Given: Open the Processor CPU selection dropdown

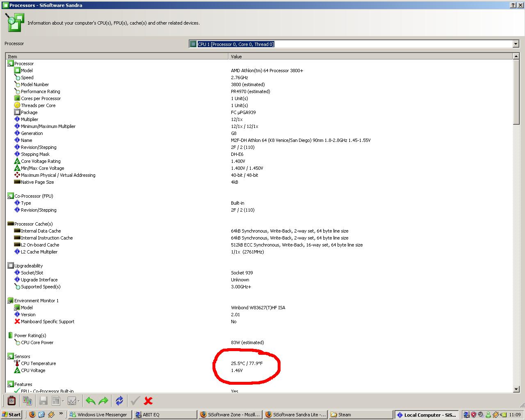Looking at the screenshot, I should click(516, 44).
